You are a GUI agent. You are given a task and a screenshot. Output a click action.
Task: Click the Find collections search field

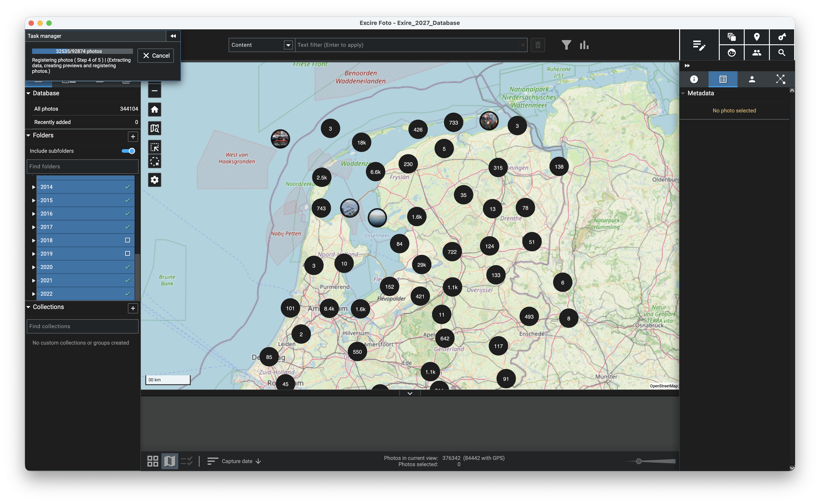pyautogui.click(x=82, y=326)
